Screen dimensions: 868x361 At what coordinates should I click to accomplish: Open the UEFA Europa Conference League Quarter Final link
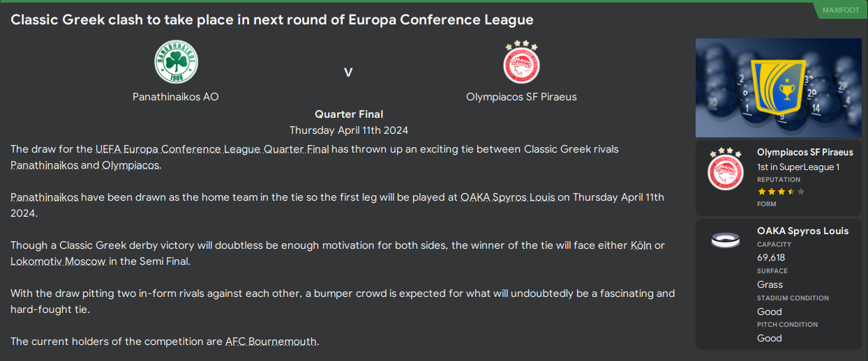point(212,149)
